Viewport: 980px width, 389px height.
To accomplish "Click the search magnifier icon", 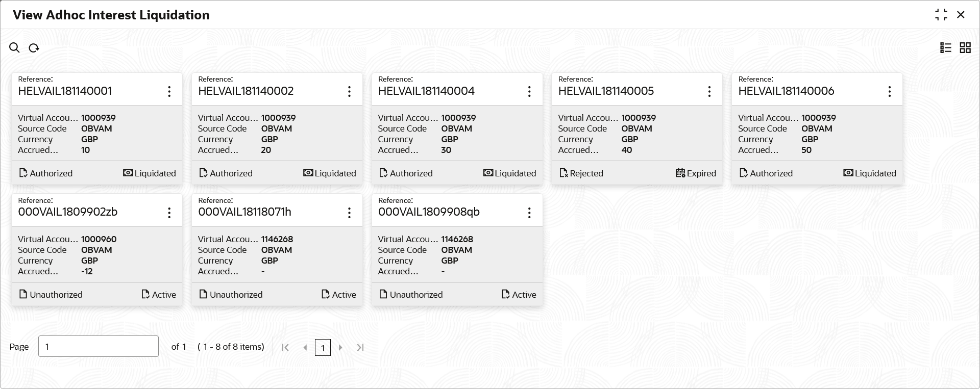I will tap(14, 48).
